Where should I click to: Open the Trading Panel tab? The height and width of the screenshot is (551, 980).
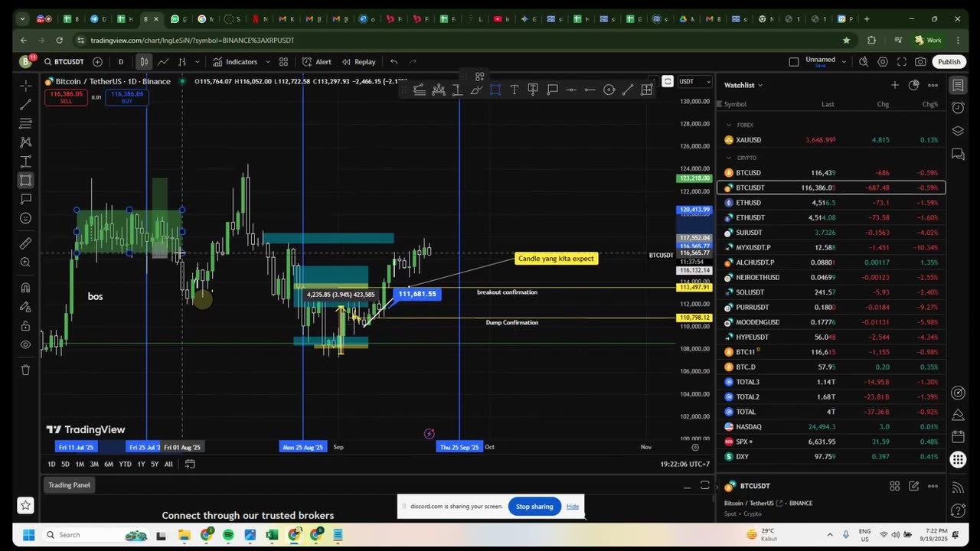tap(70, 485)
